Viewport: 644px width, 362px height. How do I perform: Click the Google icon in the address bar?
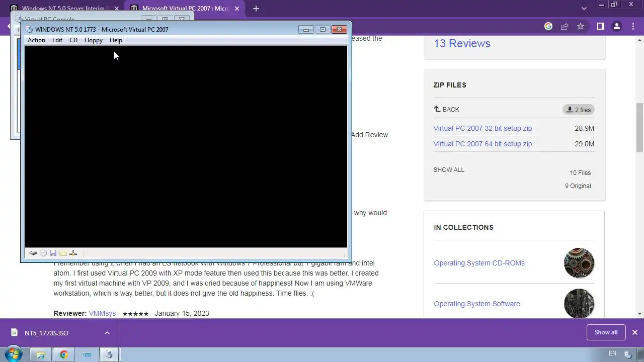point(548,26)
